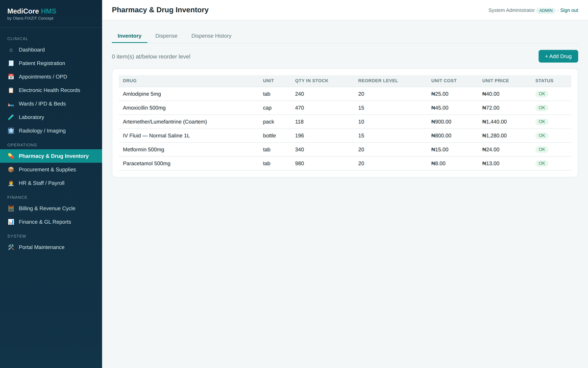Open Finance & GL Reports
Screen dimensions: 588x368
(51, 222)
